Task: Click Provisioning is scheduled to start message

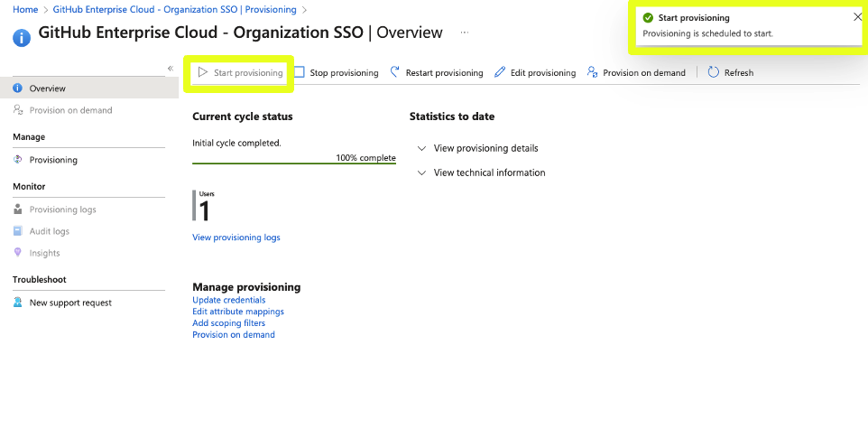Action: pos(707,33)
